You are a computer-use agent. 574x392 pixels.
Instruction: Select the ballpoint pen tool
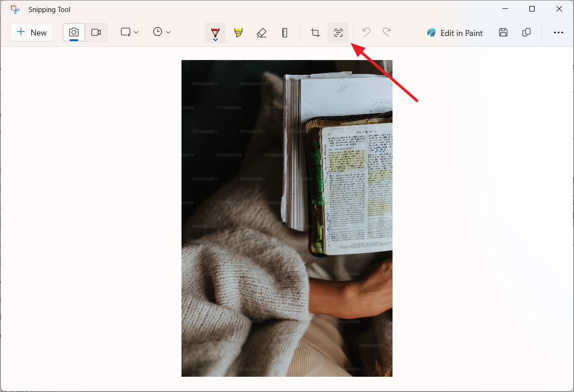(215, 31)
